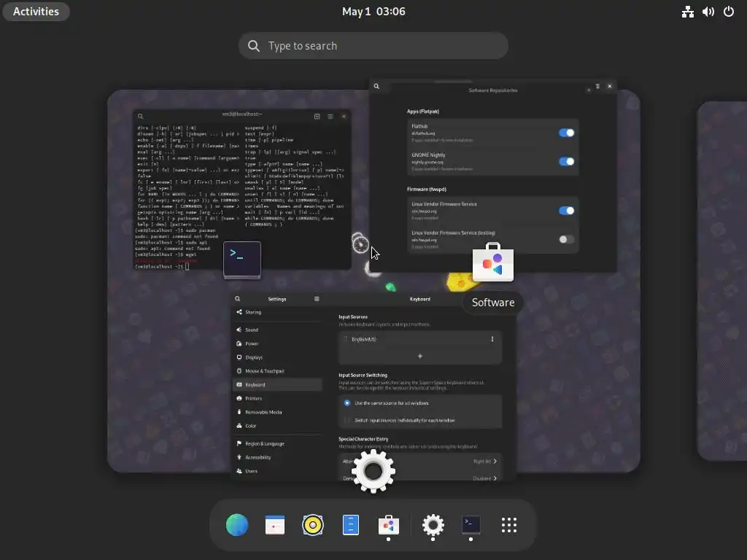Select Power in Settings sidebar
This screenshot has width=747, height=560.
tap(277, 343)
